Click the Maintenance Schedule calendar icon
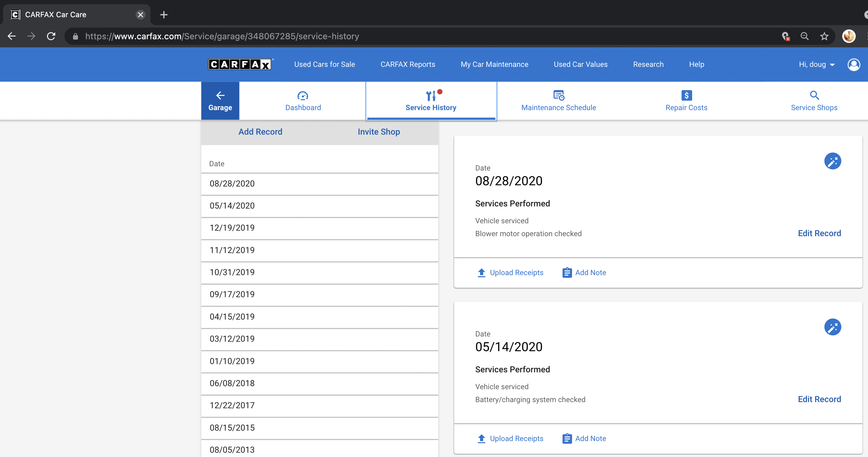The image size is (868, 457). [559, 95]
